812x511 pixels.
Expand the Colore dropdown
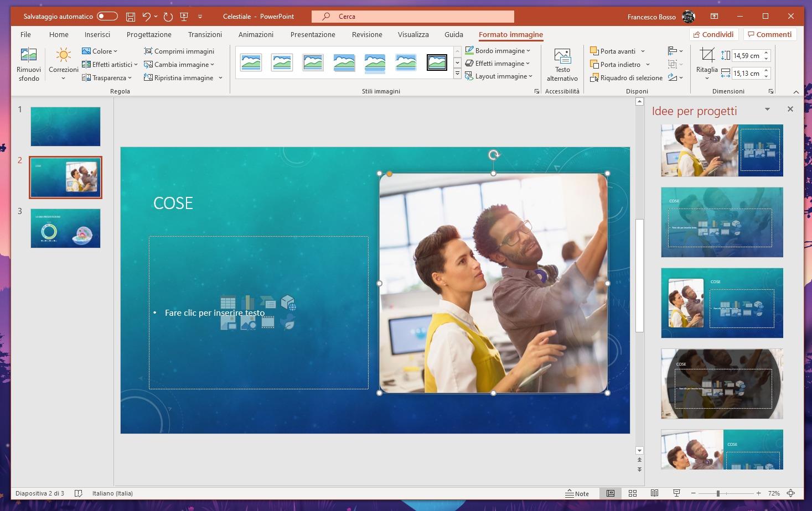point(100,51)
